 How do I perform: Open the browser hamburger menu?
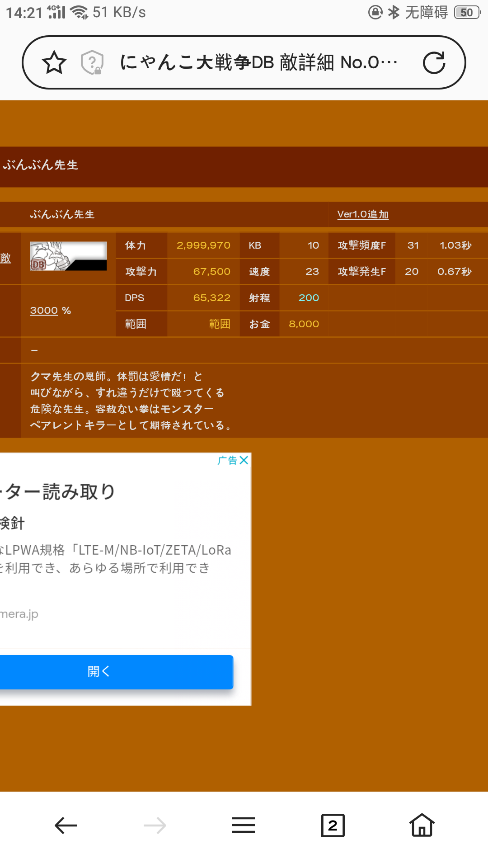tap(244, 826)
